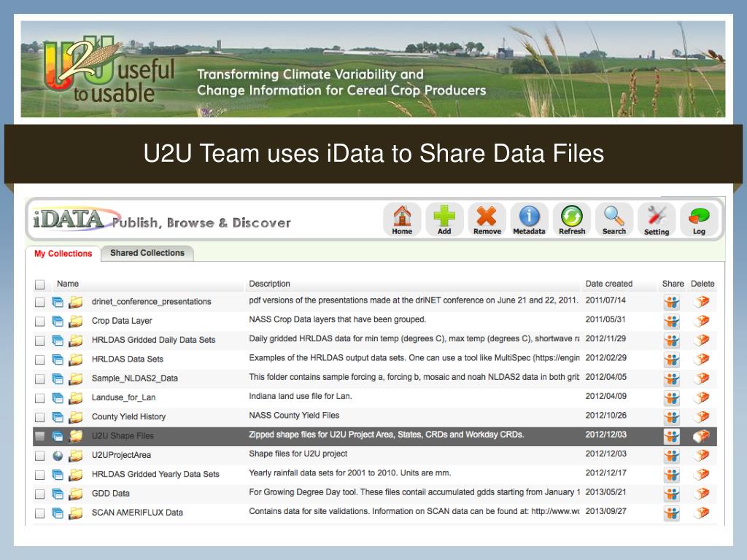Viewport: 747px width, 560px height.
Task: Click 'NASS Crop Data layers that have been grouped.'
Action: coord(337,319)
